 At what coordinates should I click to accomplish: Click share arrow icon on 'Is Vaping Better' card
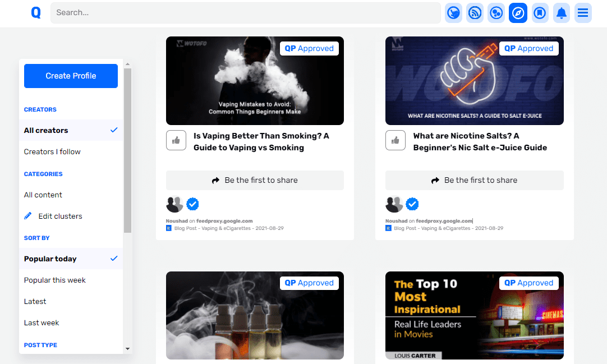click(x=215, y=181)
